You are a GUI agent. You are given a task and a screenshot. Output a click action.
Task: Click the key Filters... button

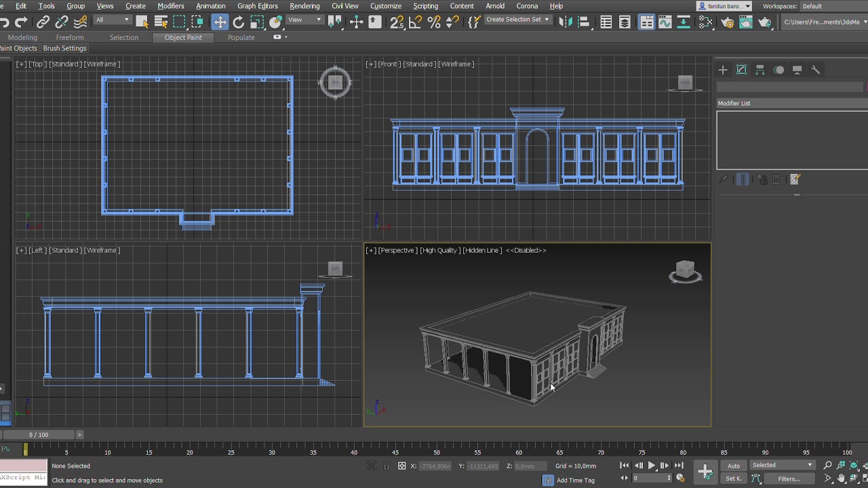(789, 479)
